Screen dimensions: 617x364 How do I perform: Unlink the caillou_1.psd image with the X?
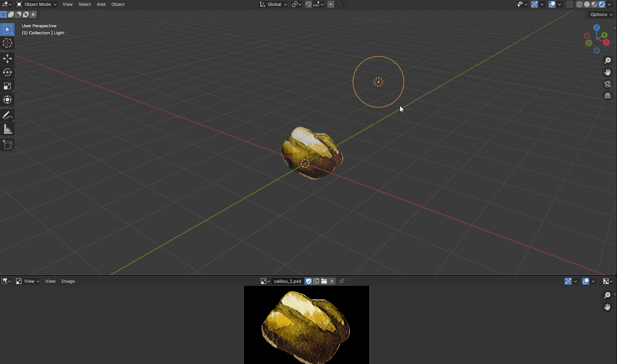coord(332,281)
